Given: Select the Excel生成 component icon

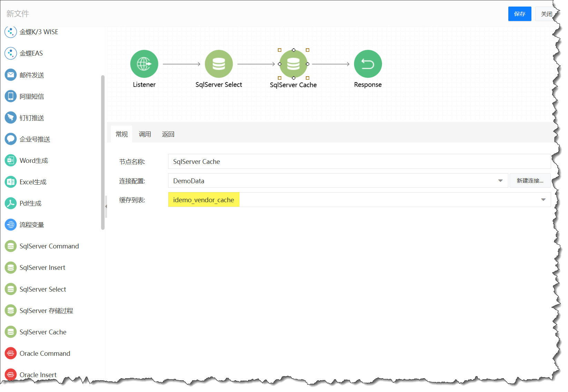Looking at the screenshot, I should click(x=11, y=182).
